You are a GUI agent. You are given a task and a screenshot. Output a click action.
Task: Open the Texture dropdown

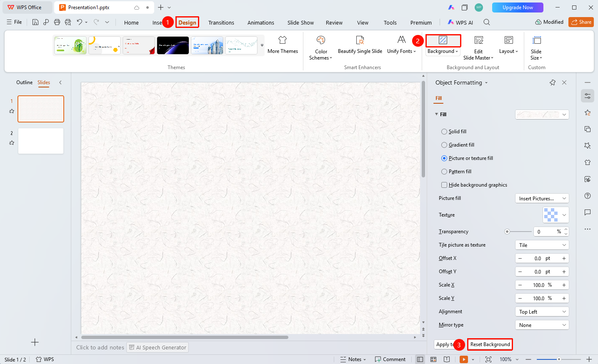(x=556, y=215)
